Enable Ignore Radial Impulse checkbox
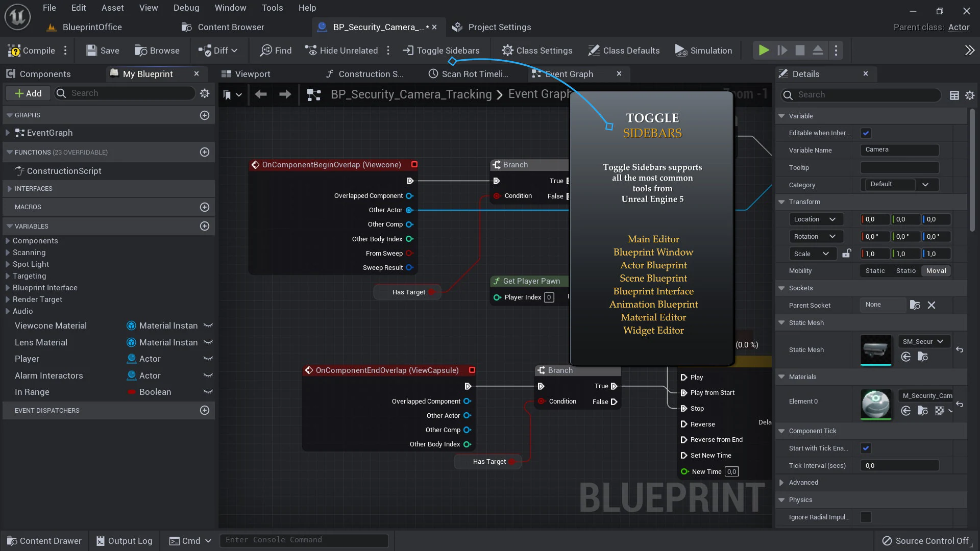 pyautogui.click(x=866, y=517)
